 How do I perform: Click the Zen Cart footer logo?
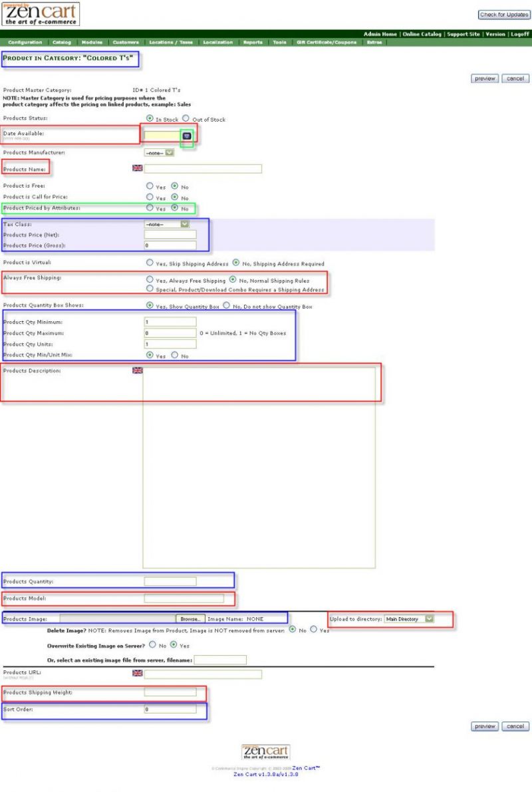[x=265, y=751]
